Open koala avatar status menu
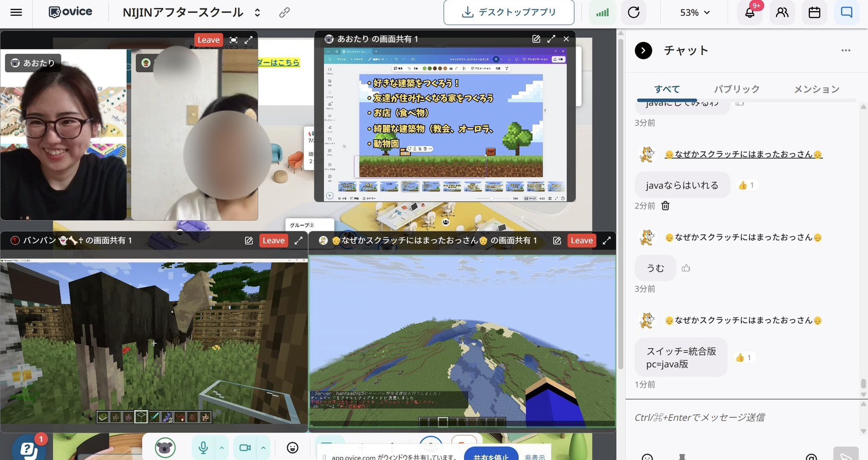868x460 pixels. click(x=165, y=448)
